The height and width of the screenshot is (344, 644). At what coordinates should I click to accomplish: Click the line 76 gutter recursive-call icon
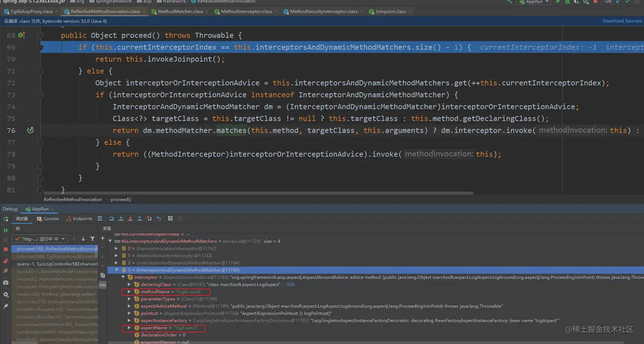point(30,130)
